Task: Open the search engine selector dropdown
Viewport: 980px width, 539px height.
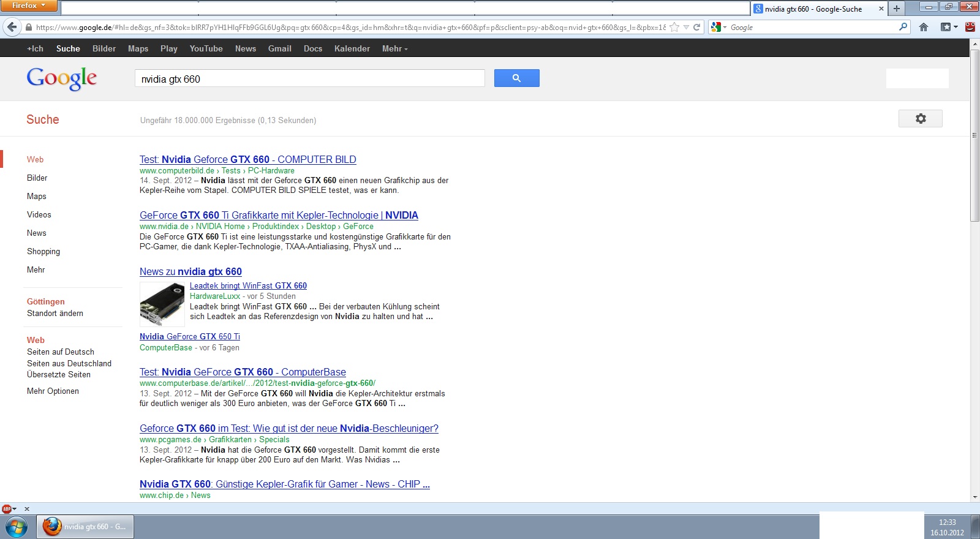Action: point(718,27)
